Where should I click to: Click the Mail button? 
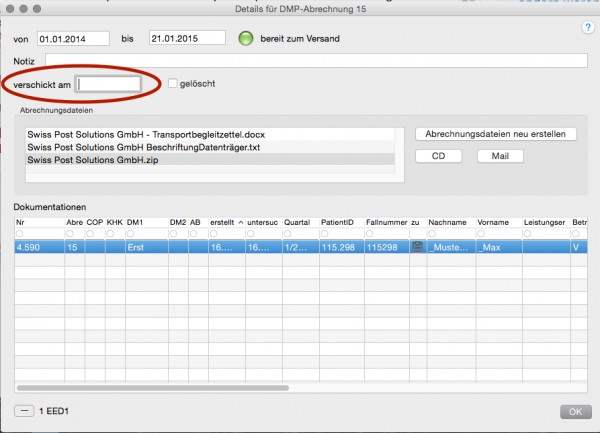click(x=500, y=156)
